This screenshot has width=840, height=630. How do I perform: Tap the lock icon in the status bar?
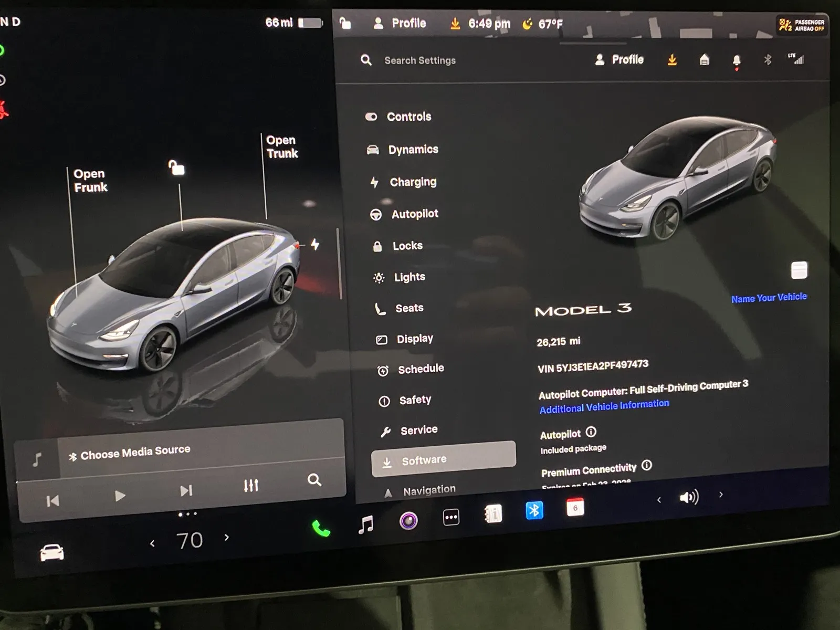coord(345,23)
